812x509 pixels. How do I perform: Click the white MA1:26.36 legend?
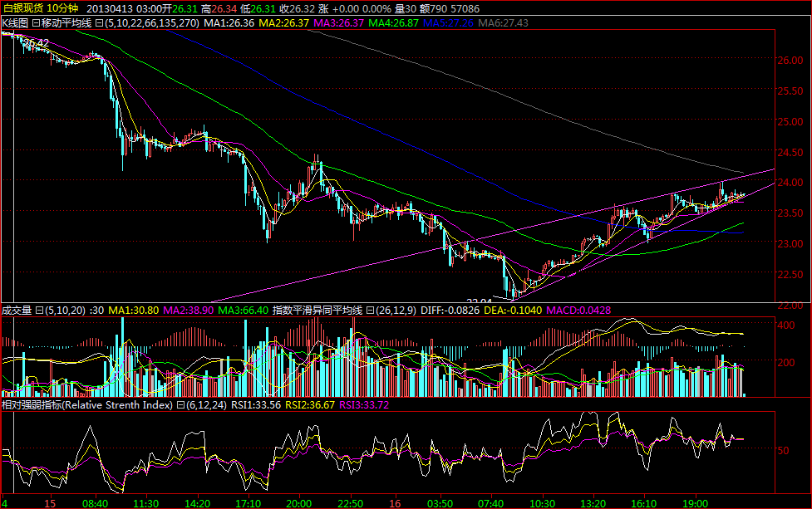tap(229, 22)
